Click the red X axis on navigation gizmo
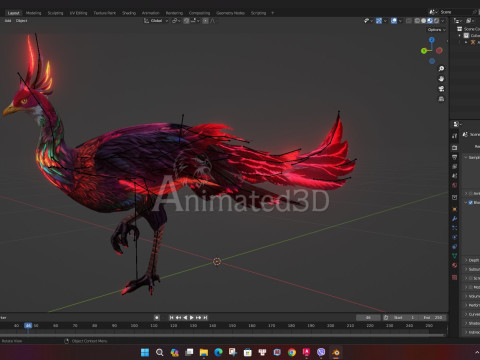 pos(439,50)
